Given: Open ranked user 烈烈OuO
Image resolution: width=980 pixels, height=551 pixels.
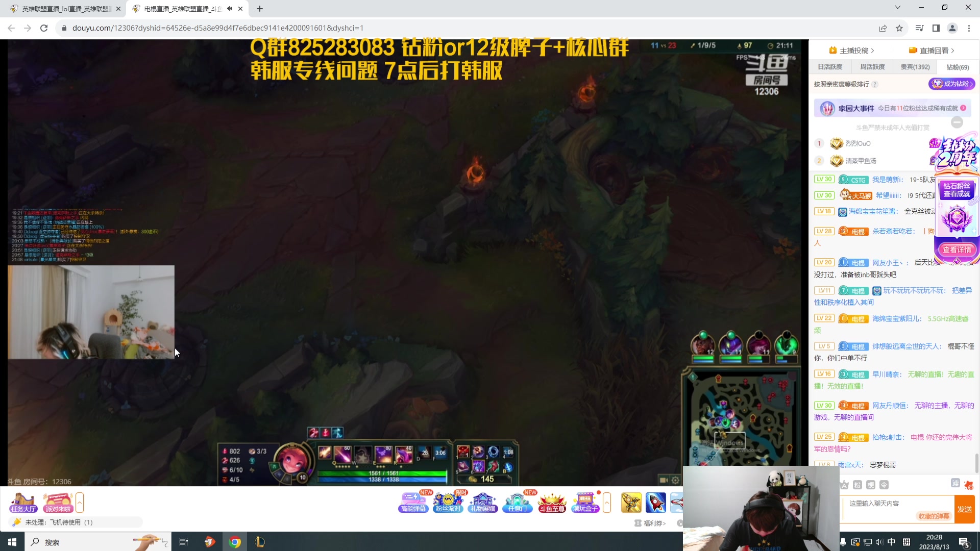Looking at the screenshot, I should 857,143.
